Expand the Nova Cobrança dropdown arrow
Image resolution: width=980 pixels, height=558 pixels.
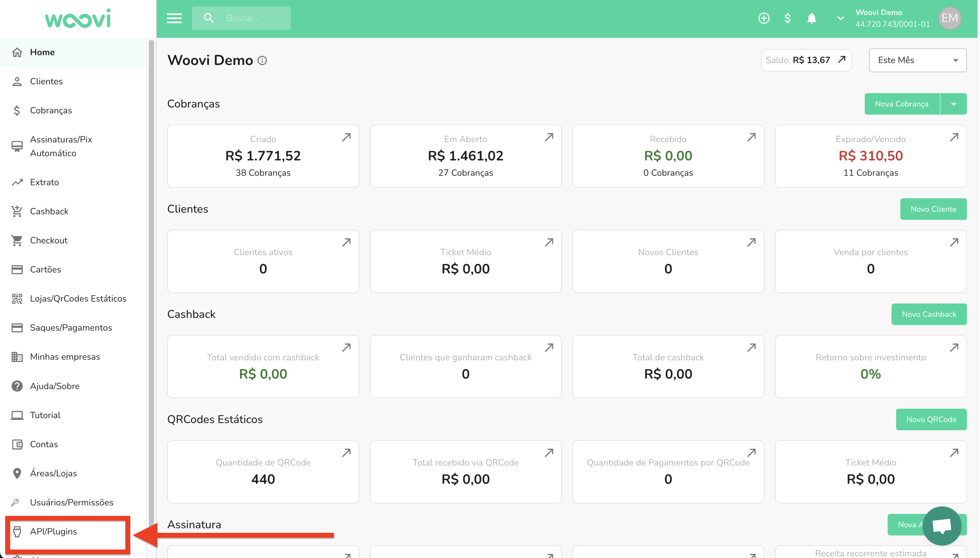pyautogui.click(x=953, y=104)
